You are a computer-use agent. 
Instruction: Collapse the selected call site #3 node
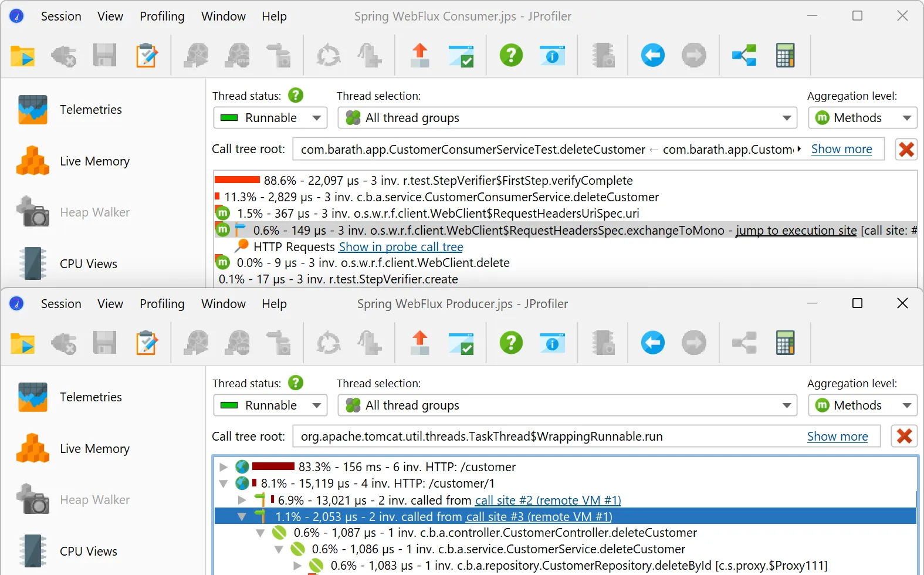(x=242, y=516)
